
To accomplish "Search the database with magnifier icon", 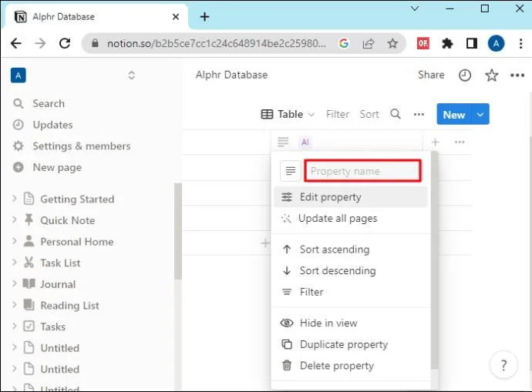I will (396, 114).
